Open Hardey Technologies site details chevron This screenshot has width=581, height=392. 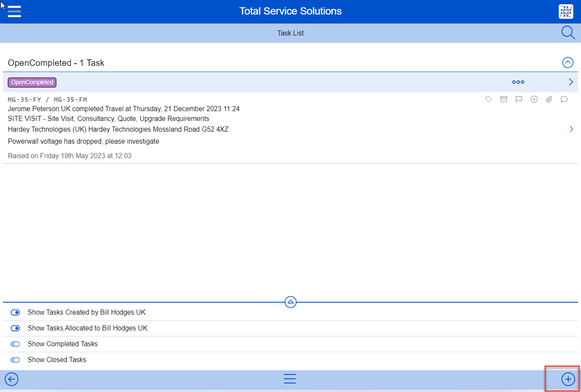[x=571, y=129]
